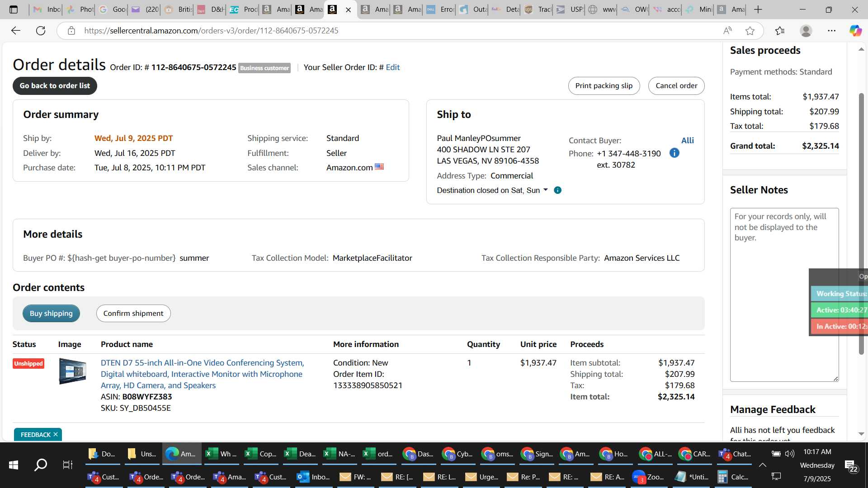Screen dimensions: 868x488
Task: Show hidden system tray icons
Action: pyautogui.click(x=762, y=465)
